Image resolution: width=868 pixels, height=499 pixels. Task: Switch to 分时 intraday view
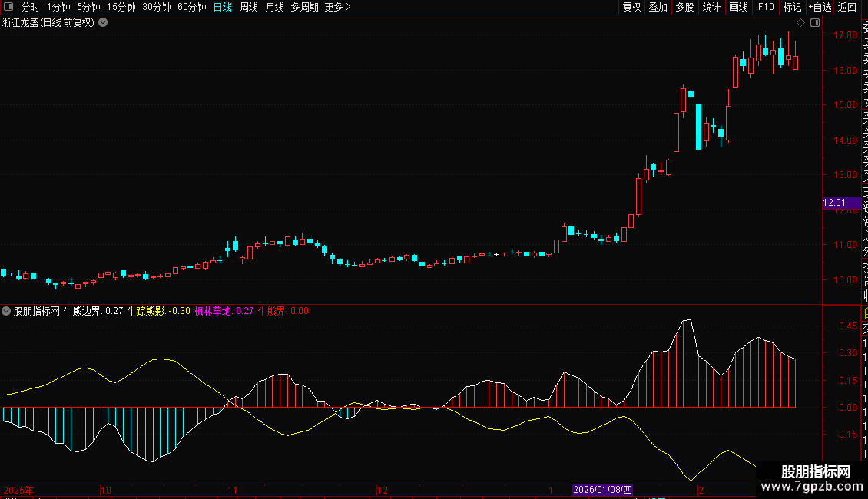click(31, 7)
